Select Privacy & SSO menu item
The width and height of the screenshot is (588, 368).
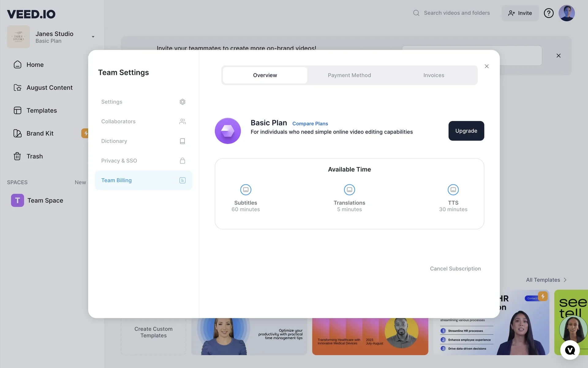pyautogui.click(x=143, y=161)
